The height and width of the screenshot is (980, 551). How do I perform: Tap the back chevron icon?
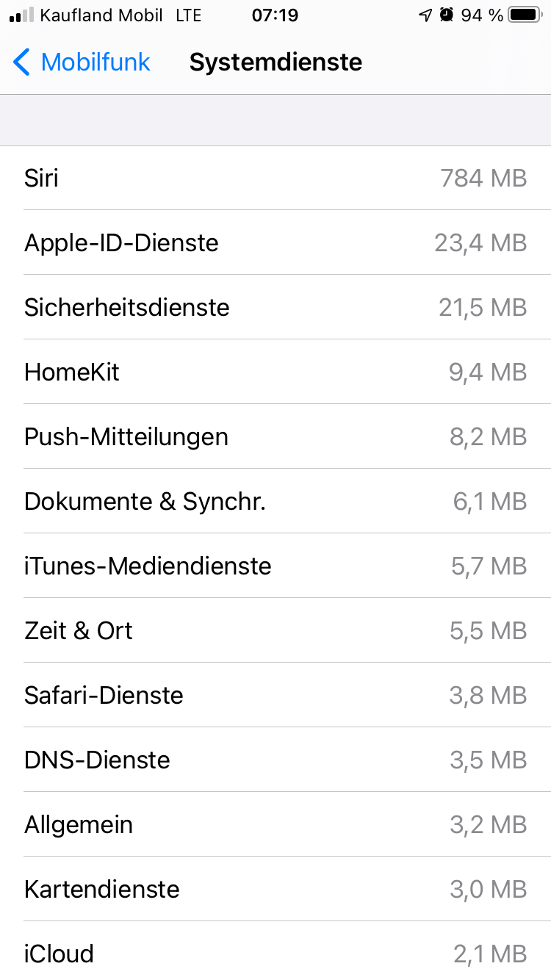[x=22, y=62]
